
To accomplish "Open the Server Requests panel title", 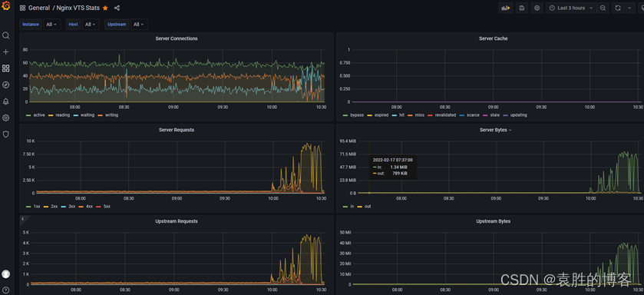I will pos(177,130).
